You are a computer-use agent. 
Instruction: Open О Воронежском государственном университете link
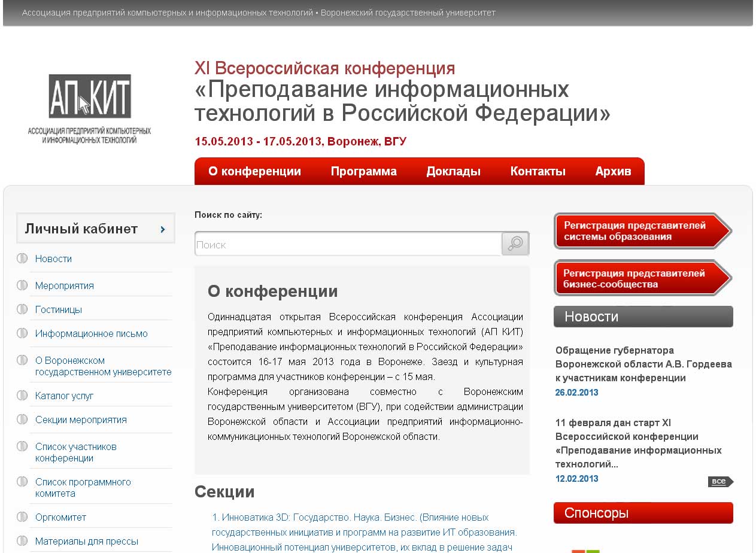[x=104, y=366]
